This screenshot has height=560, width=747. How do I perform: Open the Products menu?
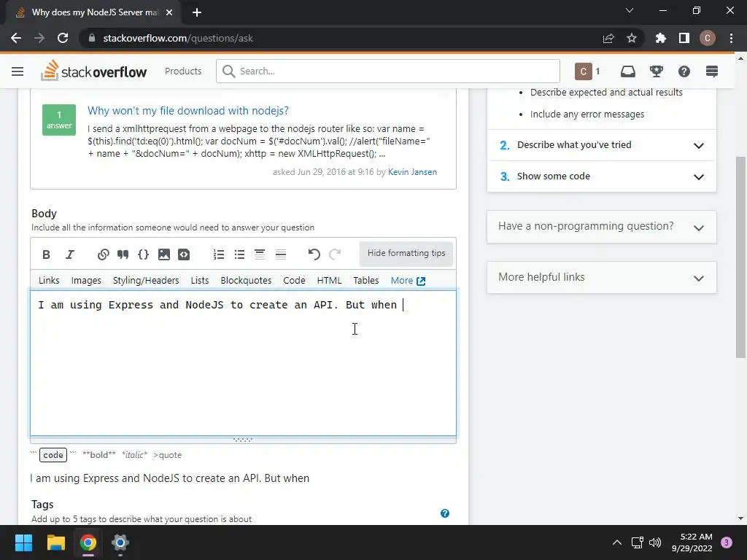(x=183, y=71)
